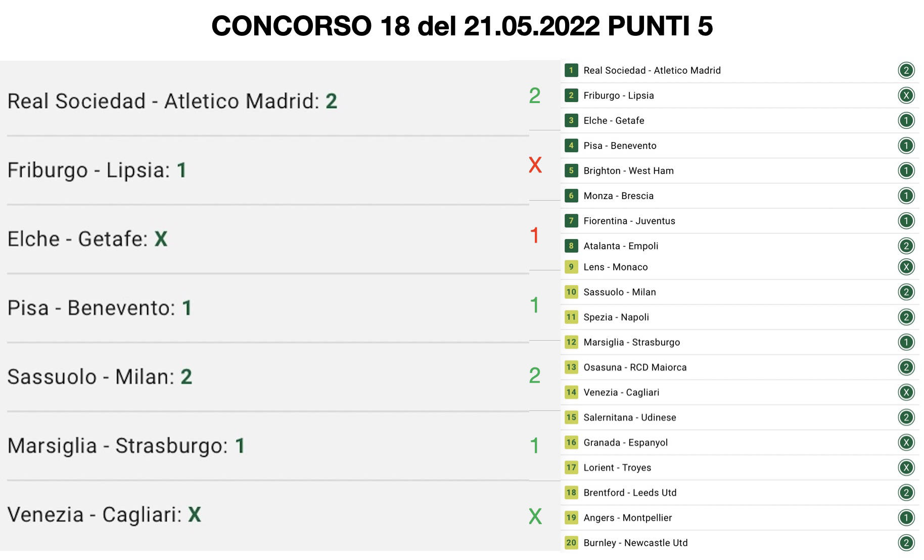Click the circled 2 beside Sassuolo - Milan row 10

click(906, 292)
